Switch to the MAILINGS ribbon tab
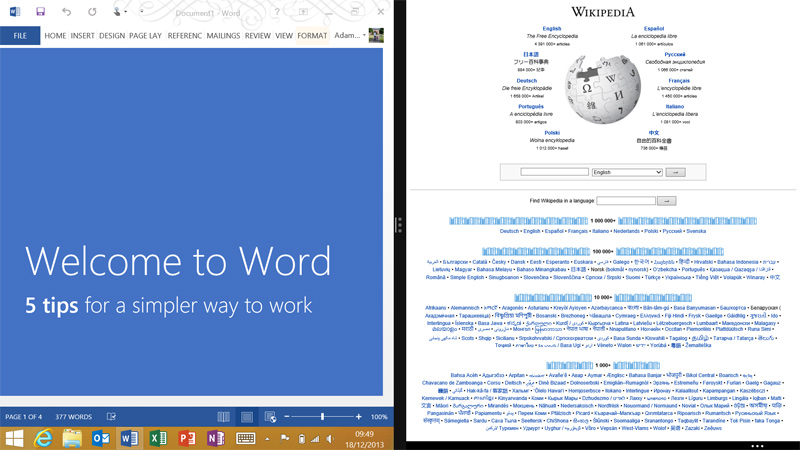 pos(223,36)
